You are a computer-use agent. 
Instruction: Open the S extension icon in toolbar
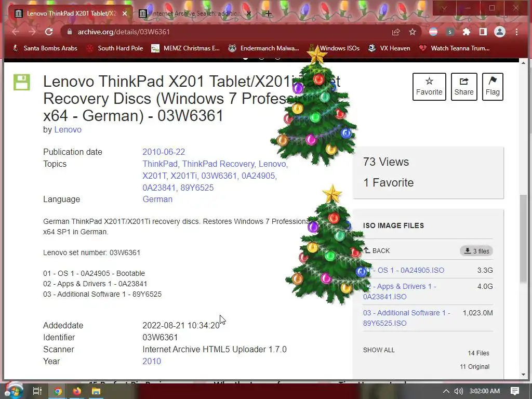click(x=450, y=32)
